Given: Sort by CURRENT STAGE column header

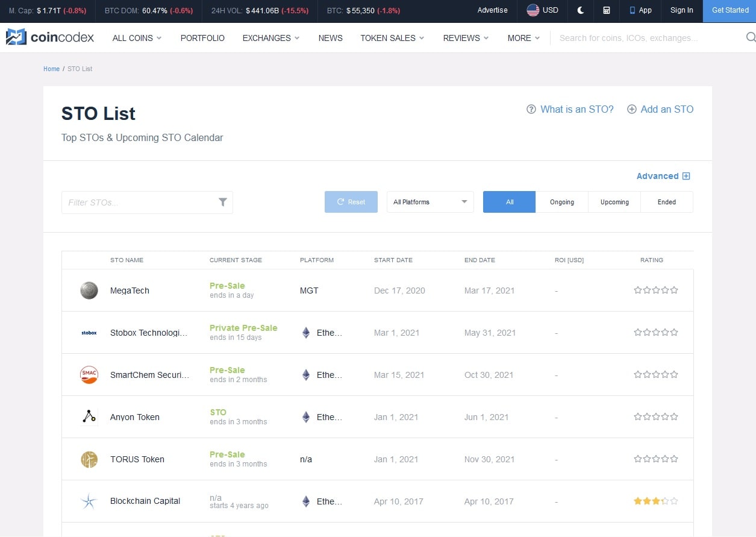Looking at the screenshot, I should pyautogui.click(x=236, y=260).
